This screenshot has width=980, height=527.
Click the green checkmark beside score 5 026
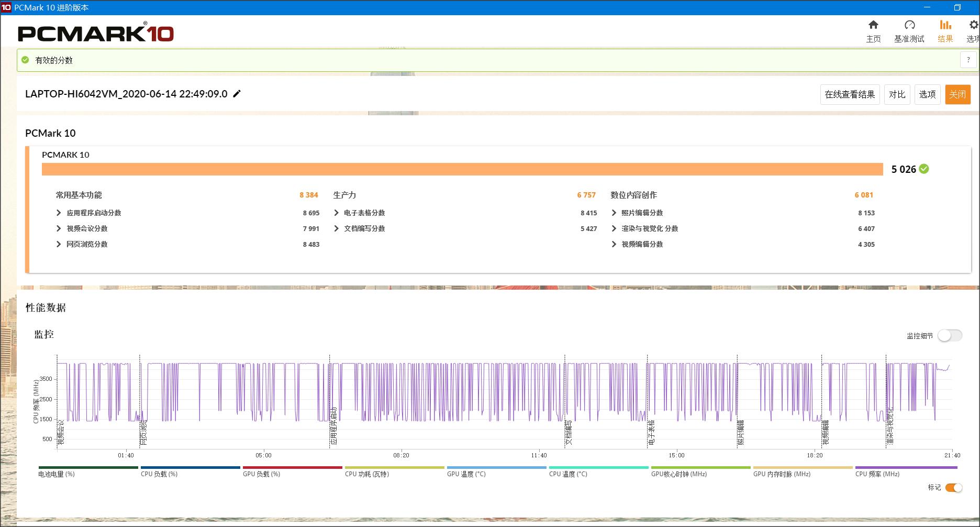(924, 169)
